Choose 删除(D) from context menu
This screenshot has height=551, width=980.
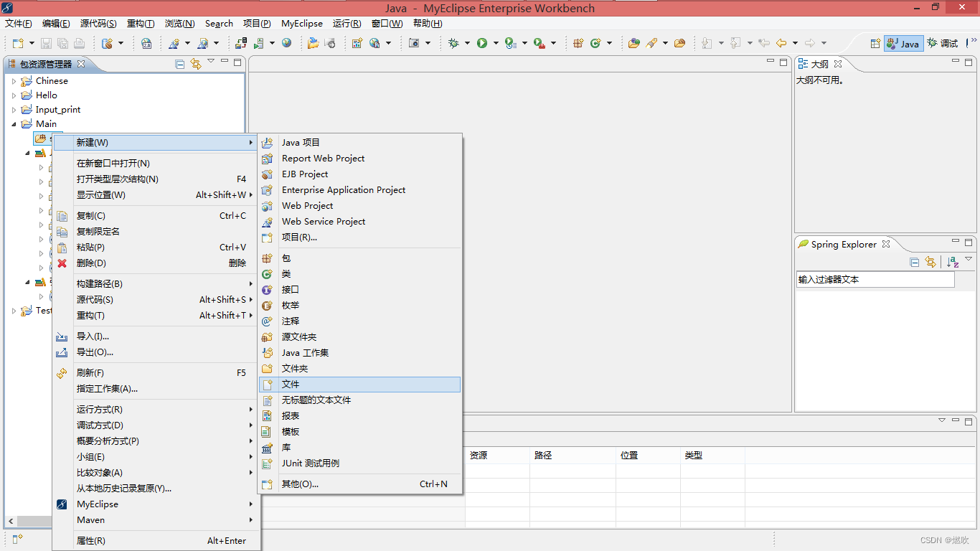point(156,263)
